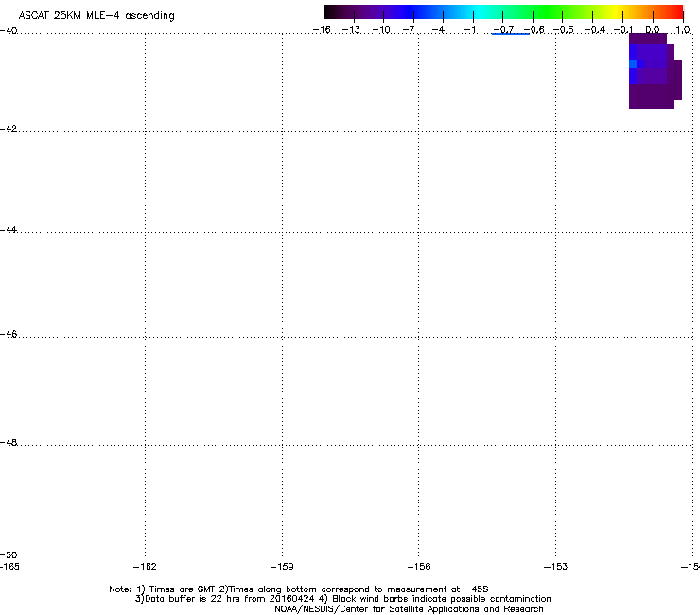700x615 pixels.
Task: Click the -50 latitude axis label
Action: click(9, 555)
